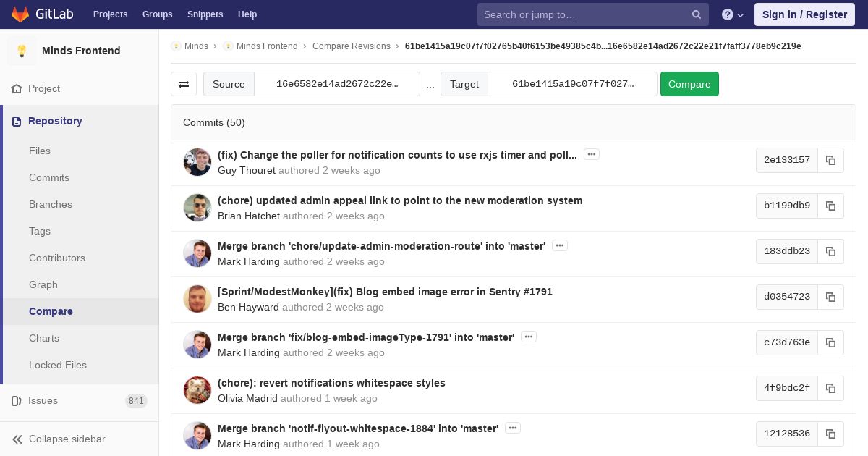Copy commit SHA b1199db9
The height and width of the screenshot is (456, 868).
pos(831,206)
